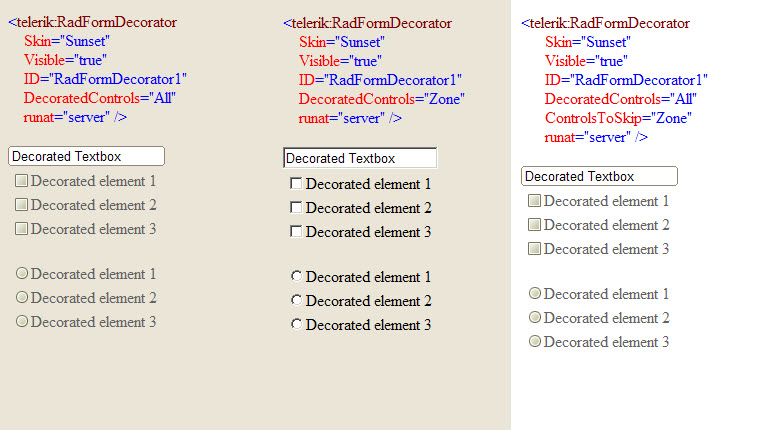Check 'Decorated element 2' checkbox in left column
768x430 pixels.
[x=21, y=204]
